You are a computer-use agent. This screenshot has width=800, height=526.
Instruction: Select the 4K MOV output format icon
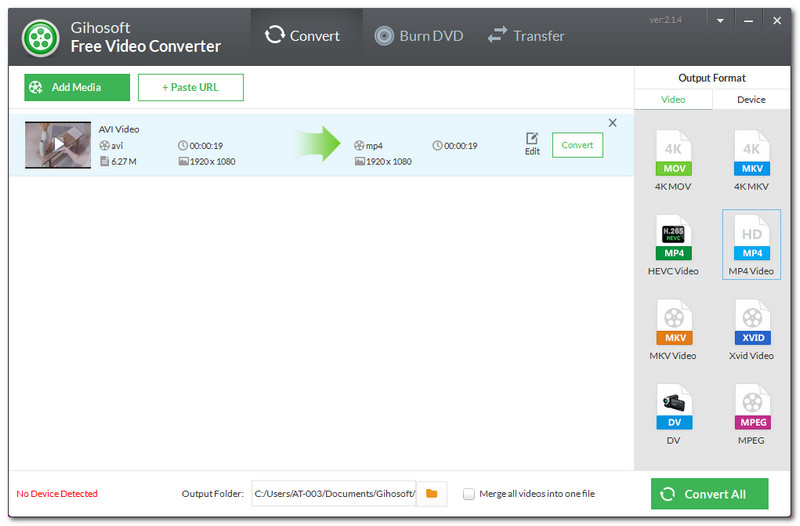(x=673, y=153)
